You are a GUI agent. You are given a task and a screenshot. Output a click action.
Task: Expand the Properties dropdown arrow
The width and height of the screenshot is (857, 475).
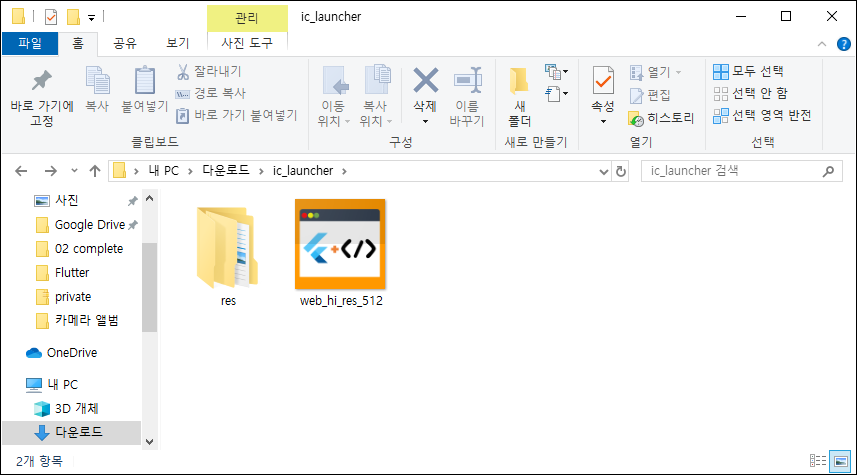603,121
